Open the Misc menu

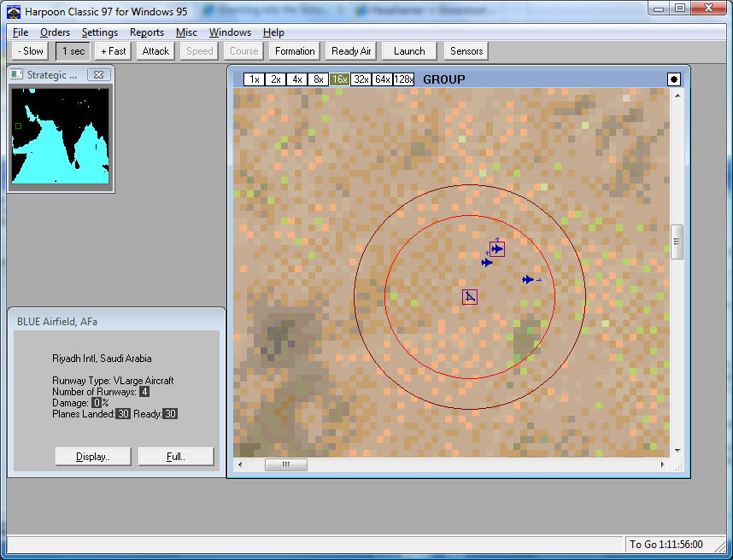[186, 32]
